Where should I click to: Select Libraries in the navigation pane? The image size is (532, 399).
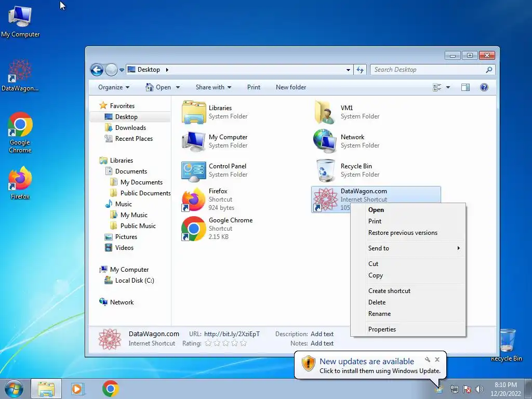pos(116,161)
